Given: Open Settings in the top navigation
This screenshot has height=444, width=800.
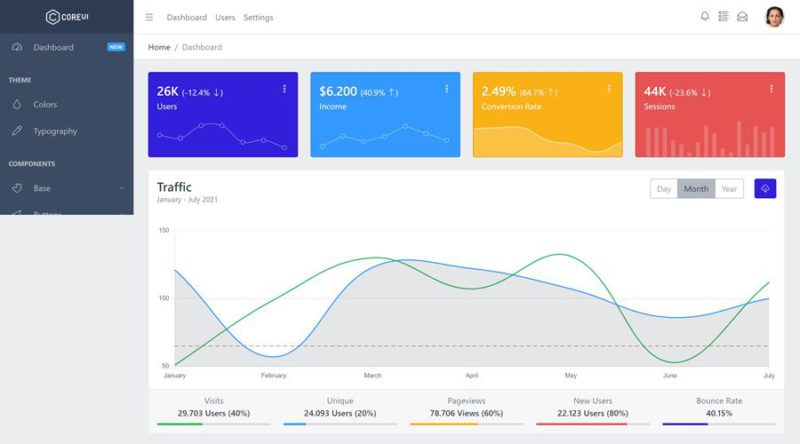Looking at the screenshot, I should pyautogui.click(x=258, y=17).
